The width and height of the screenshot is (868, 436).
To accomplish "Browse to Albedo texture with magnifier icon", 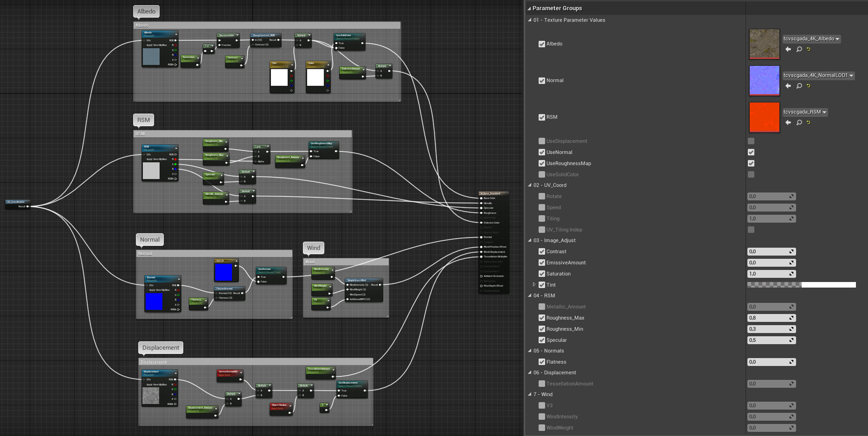I will click(x=799, y=49).
